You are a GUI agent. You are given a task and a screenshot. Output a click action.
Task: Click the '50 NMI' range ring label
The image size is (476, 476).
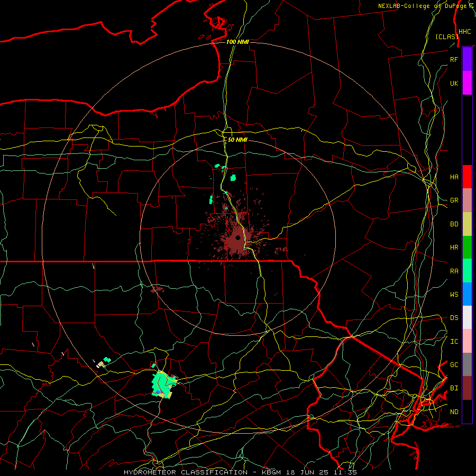tap(237, 140)
